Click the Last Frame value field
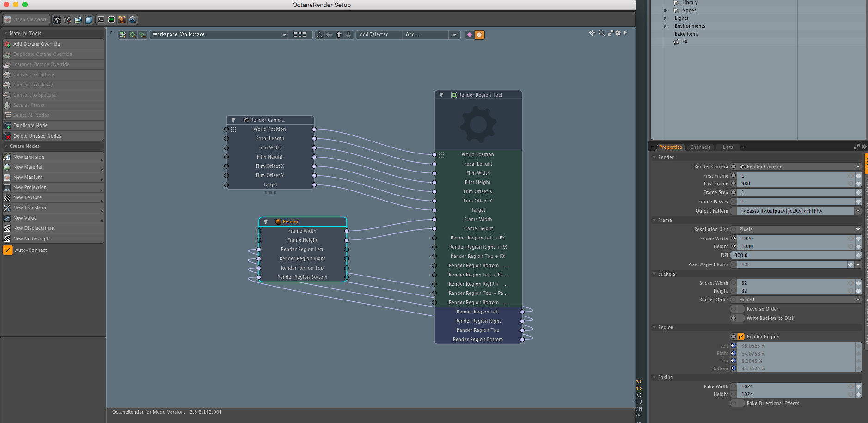Image resolution: width=868 pixels, height=423 pixels. [796, 184]
